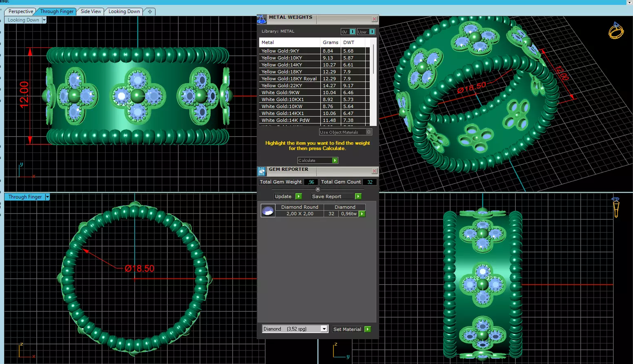Screen dimensions: 633x364
Task: Select the White Gold:14KX1 row
Action: click(314, 113)
